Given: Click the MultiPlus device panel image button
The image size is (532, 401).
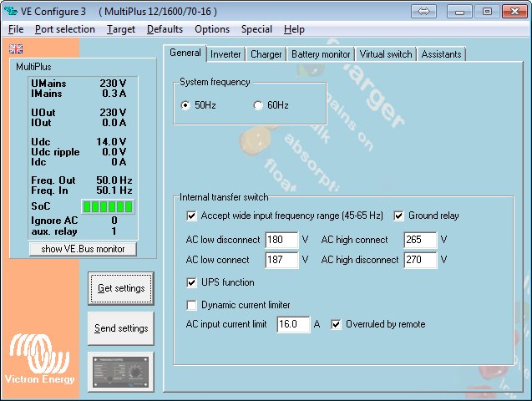Looking at the screenshot, I should pos(120,373).
